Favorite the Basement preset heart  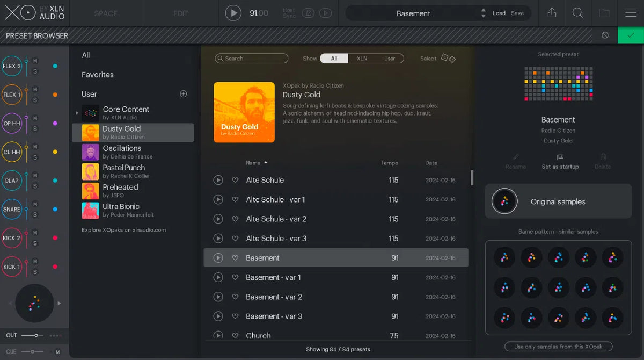235,257
